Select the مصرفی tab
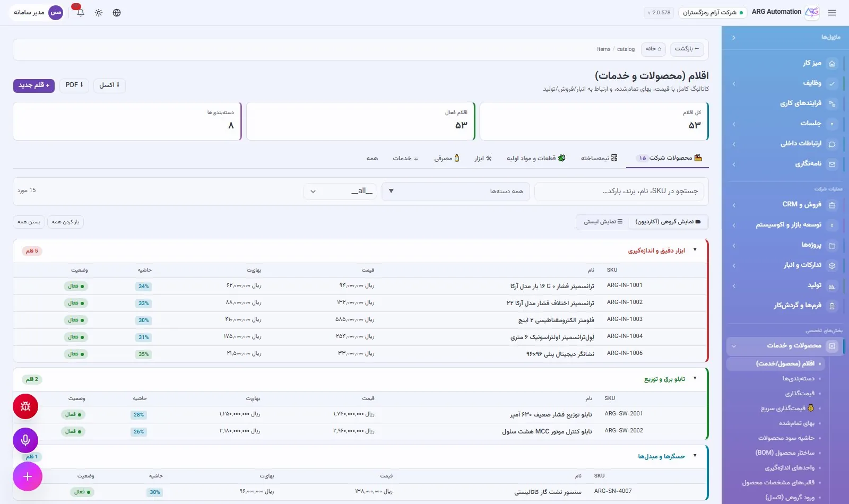 click(447, 158)
